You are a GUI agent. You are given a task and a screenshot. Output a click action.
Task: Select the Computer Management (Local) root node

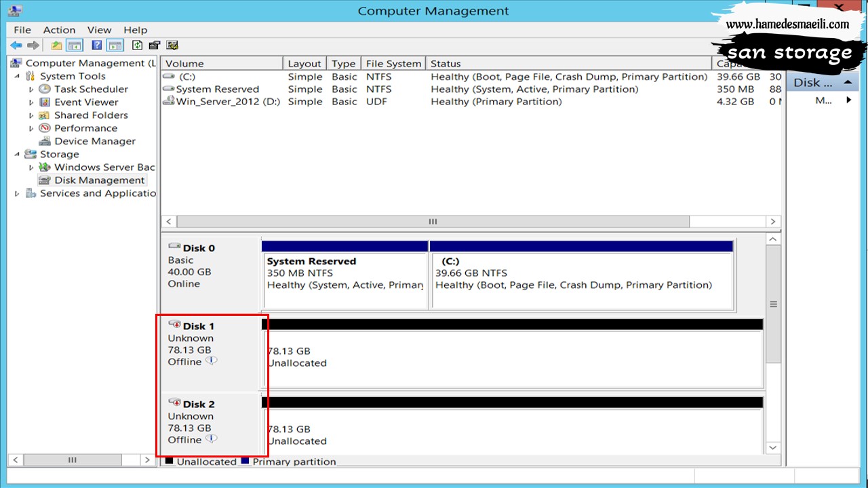click(x=90, y=63)
